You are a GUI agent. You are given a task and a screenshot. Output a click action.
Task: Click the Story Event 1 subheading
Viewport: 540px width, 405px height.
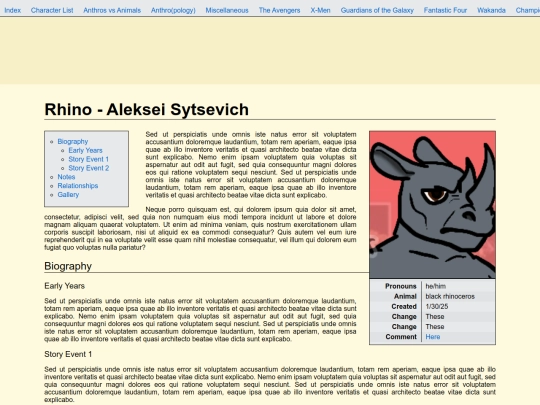(68, 354)
